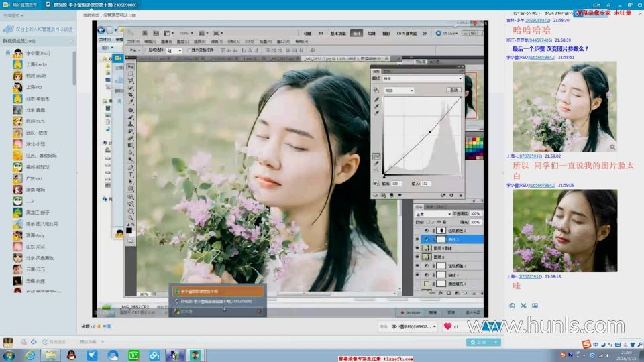Select 李小蕾(RED) in member list
644x362 pixels.
point(38,53)
